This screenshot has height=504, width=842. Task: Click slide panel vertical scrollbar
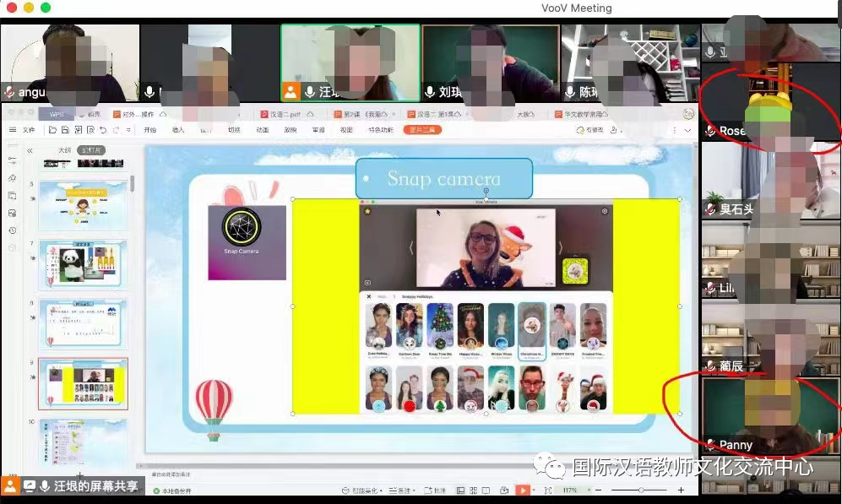[132, 183]
